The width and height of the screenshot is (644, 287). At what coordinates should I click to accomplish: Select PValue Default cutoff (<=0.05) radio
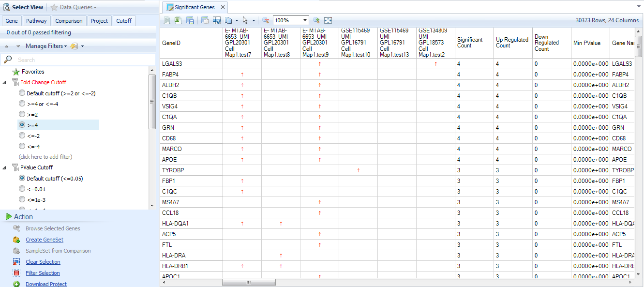click(22, 178)
